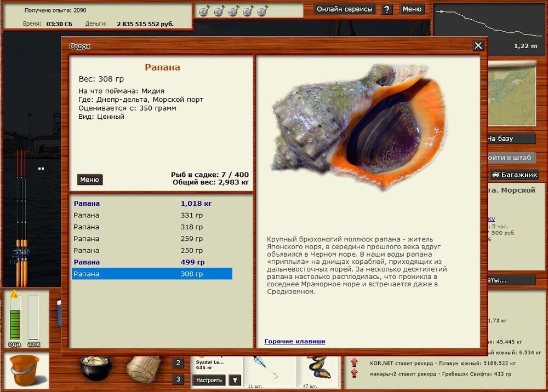Select the 1,018 кг Рапана entry
Image resolution: width=548 pixels, height=392 pixels.
pyautogui.click(x=152, y=204)
